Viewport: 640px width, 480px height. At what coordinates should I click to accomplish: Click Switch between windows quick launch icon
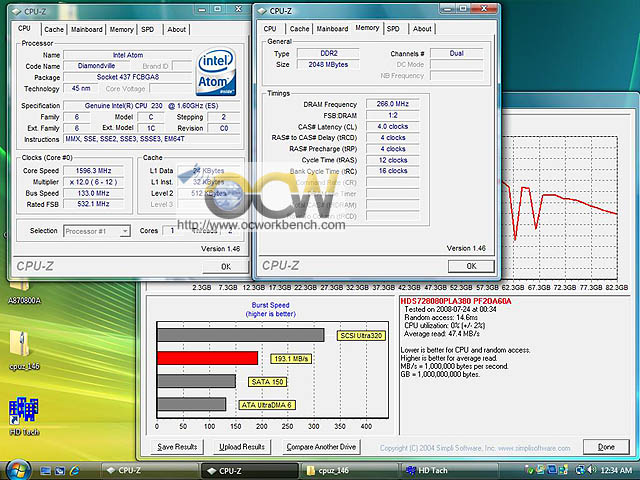coord(60,471)
